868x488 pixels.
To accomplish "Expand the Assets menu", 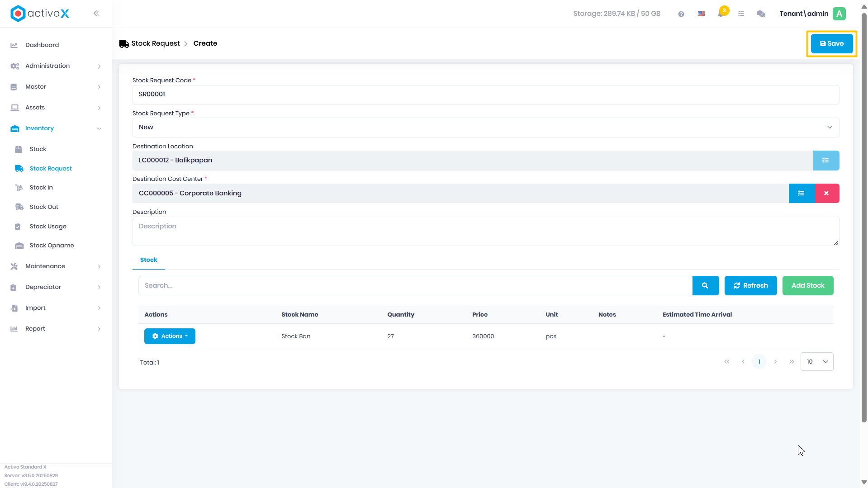I will [x=56, y=108].
